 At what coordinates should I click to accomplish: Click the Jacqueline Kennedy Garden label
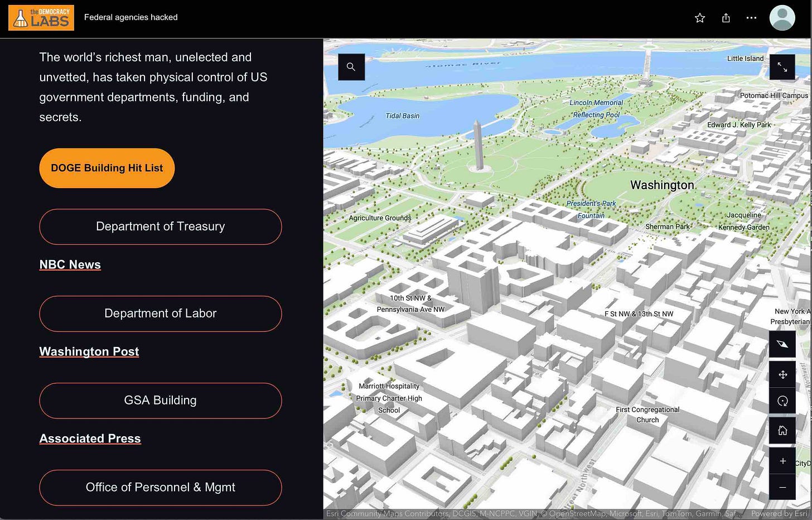click(x=744, y=222)
